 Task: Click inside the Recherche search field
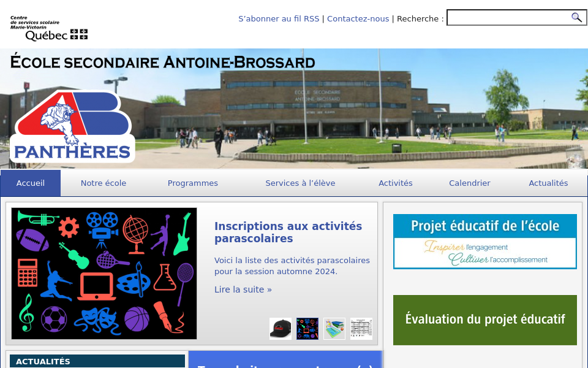508,17
